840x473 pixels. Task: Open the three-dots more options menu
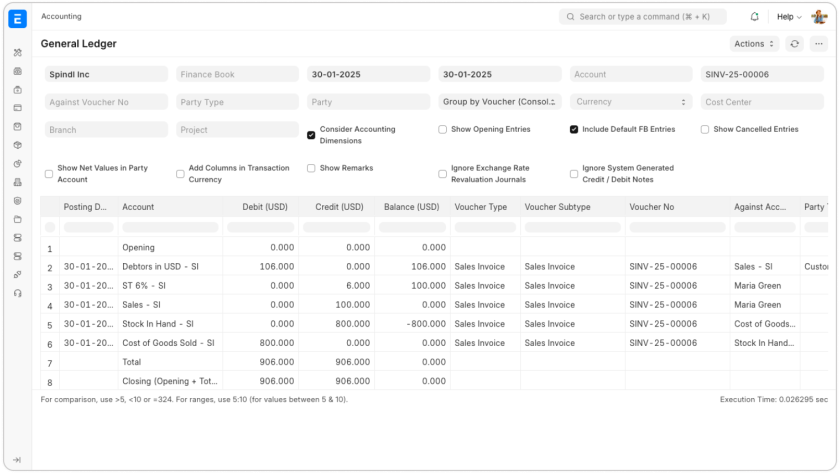819,44
